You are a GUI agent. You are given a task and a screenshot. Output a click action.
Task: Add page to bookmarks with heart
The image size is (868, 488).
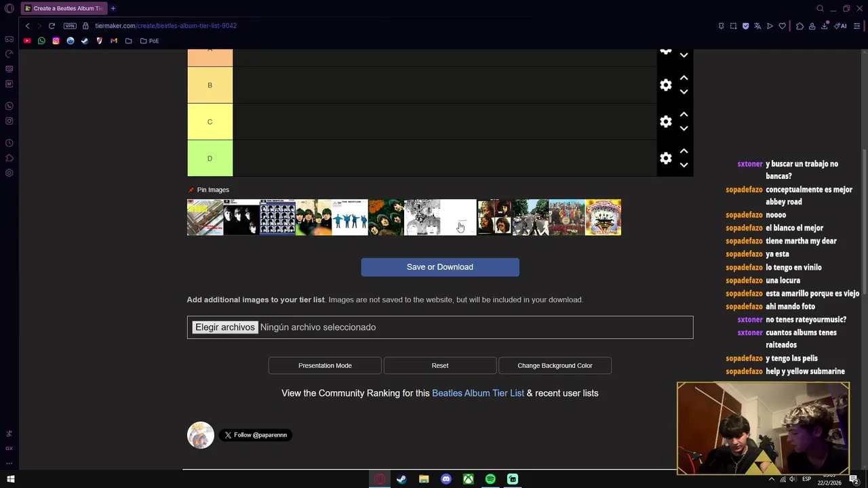782,26
